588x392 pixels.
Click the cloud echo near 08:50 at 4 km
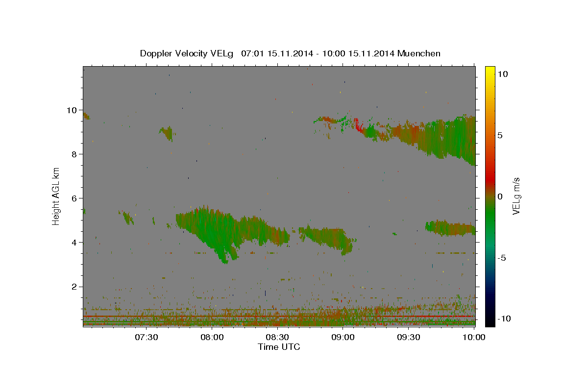[x=327, y=238]
